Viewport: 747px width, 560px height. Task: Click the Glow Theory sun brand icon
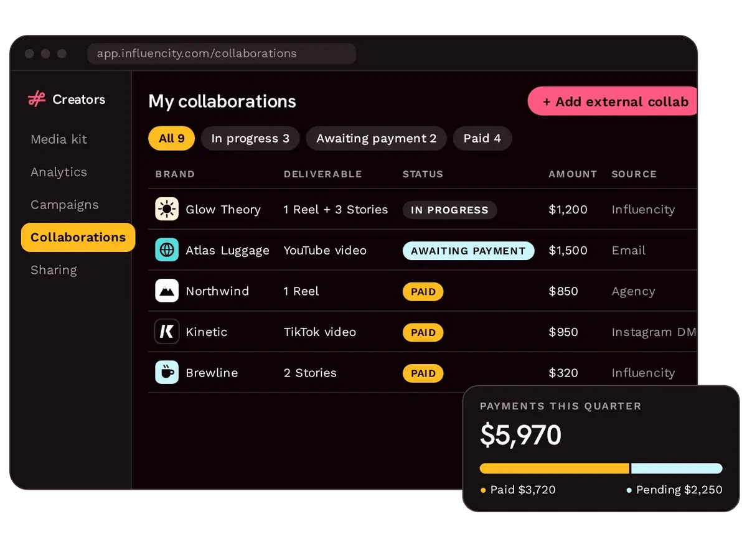[167, 209]
